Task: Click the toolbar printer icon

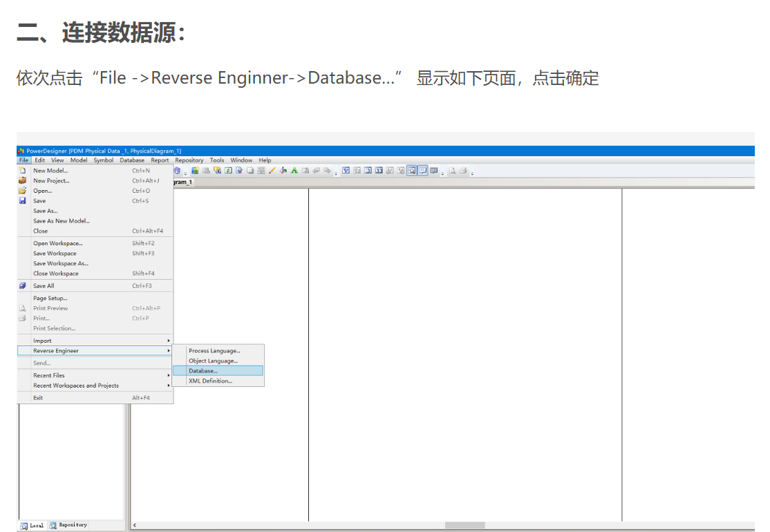Action: tap(463, 170)
